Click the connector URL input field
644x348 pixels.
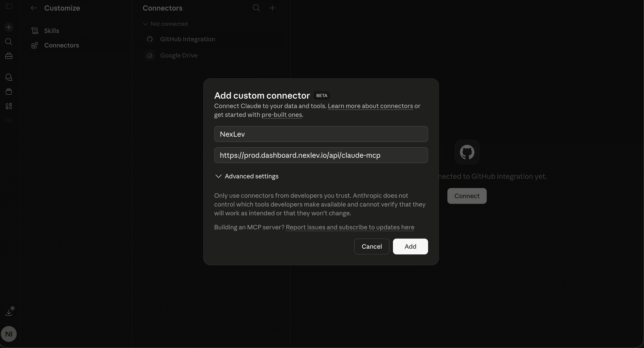[x=321, y=155]
